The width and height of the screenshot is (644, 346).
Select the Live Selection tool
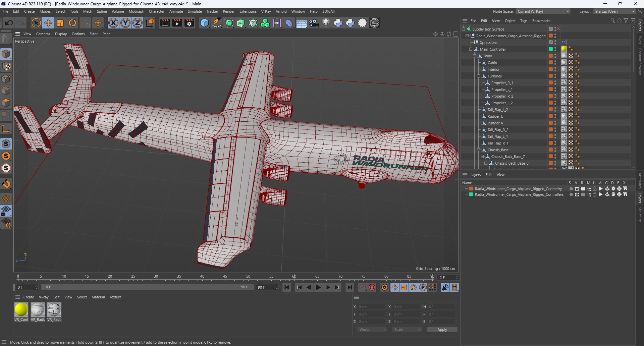(36, 23)
